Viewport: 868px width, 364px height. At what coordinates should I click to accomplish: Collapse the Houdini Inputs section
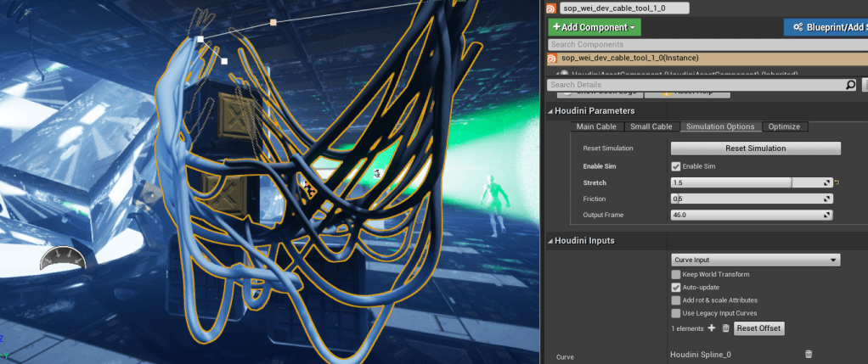tap(550, 241)
